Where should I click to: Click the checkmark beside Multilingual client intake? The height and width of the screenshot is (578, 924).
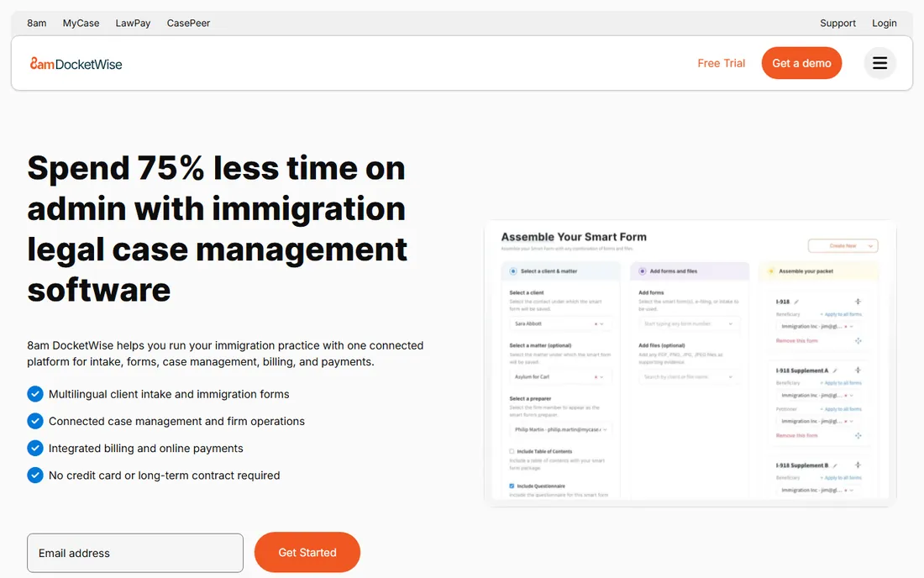[x=35, y=393]
